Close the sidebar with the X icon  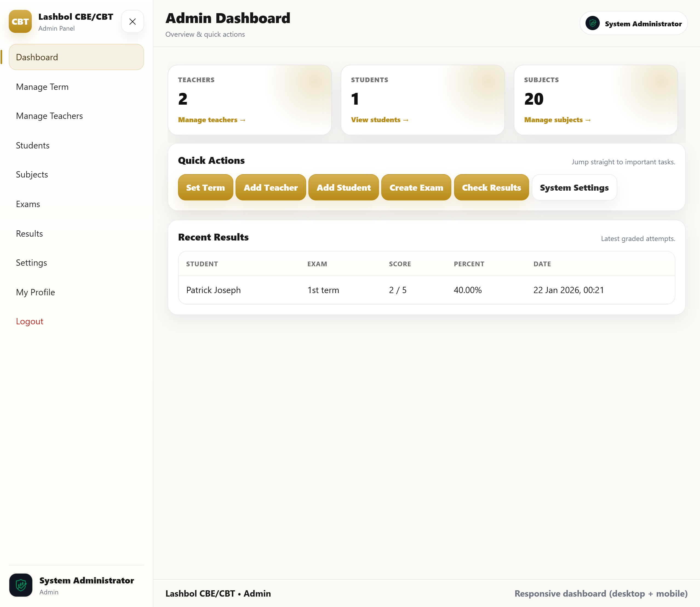[133, 21]
